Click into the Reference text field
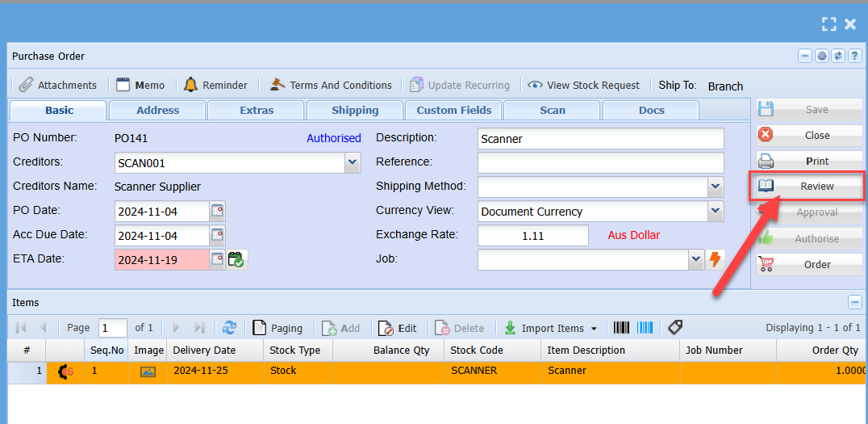868x424 pixels. coord(600,162)
